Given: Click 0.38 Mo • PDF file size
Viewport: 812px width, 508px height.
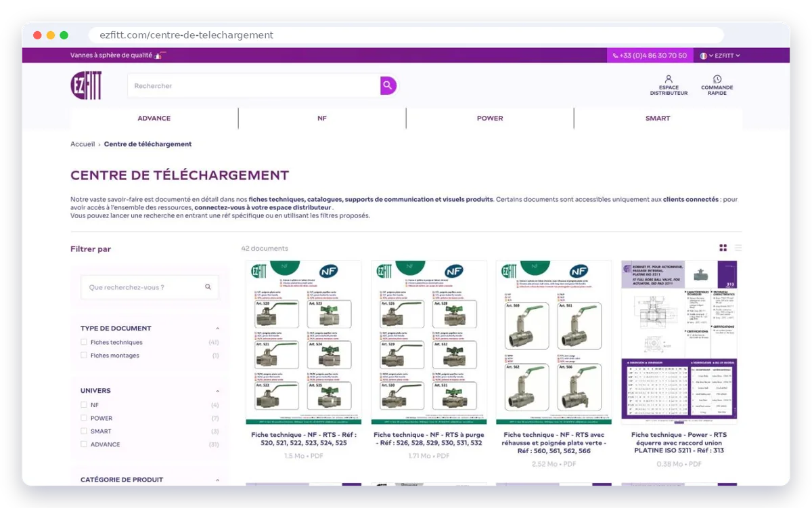Looking at the screenshot, I should (x=679, y=464).
